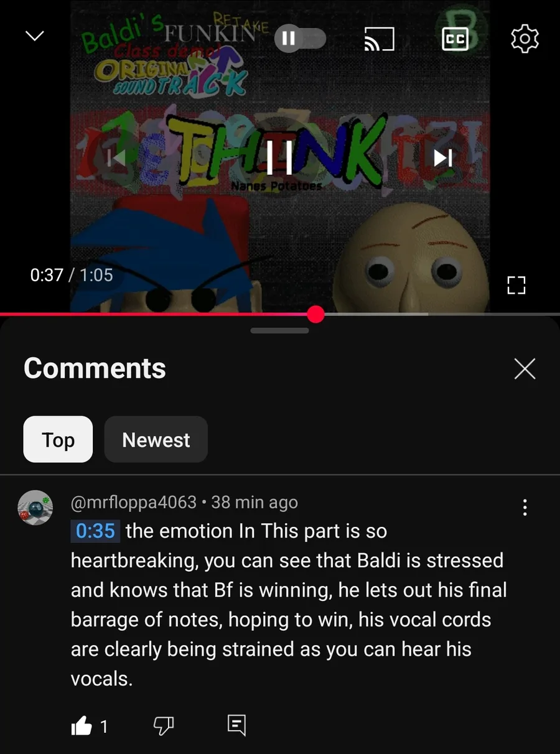Viewport: 560px width, 754px height.
Task: Skip to the previous video
Action: click(116, 157)
